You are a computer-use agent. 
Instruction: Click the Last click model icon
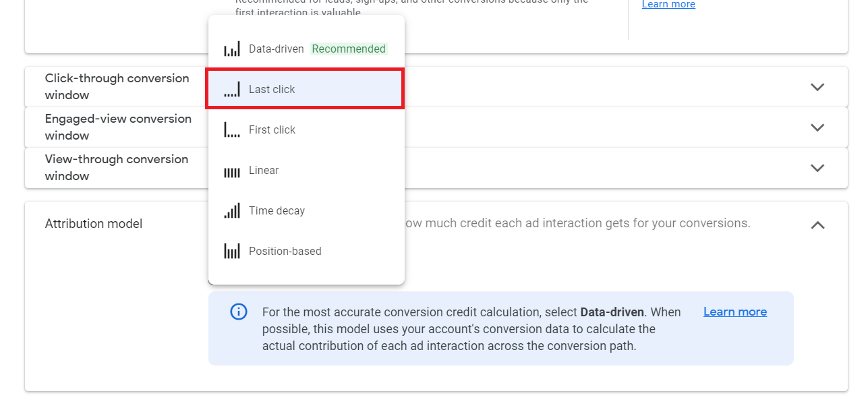(x=231, y=89)
